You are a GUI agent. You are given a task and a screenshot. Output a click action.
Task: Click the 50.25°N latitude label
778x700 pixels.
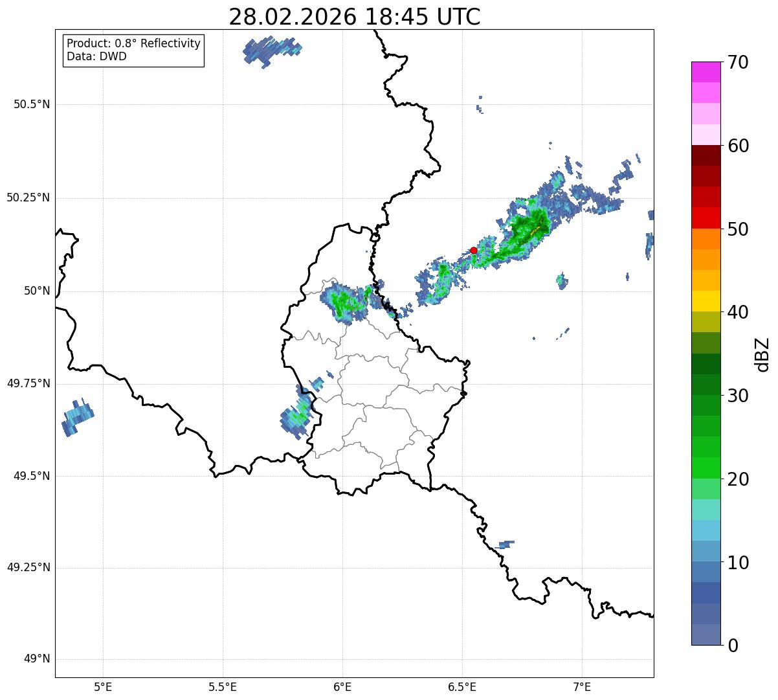[28, 198]
